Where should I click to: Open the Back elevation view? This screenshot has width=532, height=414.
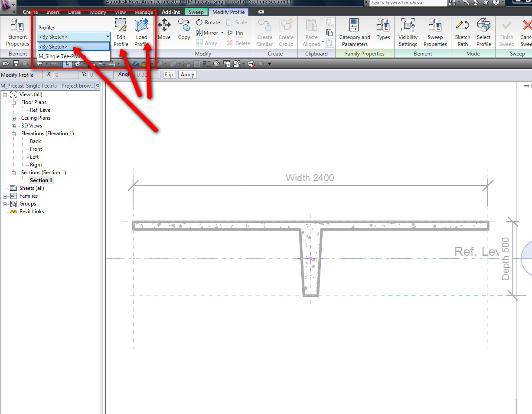[x=36, y=141]
